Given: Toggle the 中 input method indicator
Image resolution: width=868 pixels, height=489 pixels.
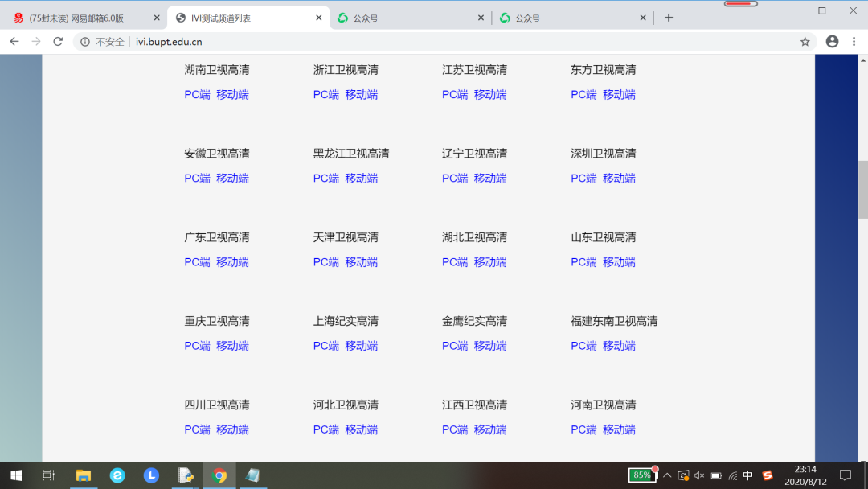Looking at the screenshot, I should (748, 475).
